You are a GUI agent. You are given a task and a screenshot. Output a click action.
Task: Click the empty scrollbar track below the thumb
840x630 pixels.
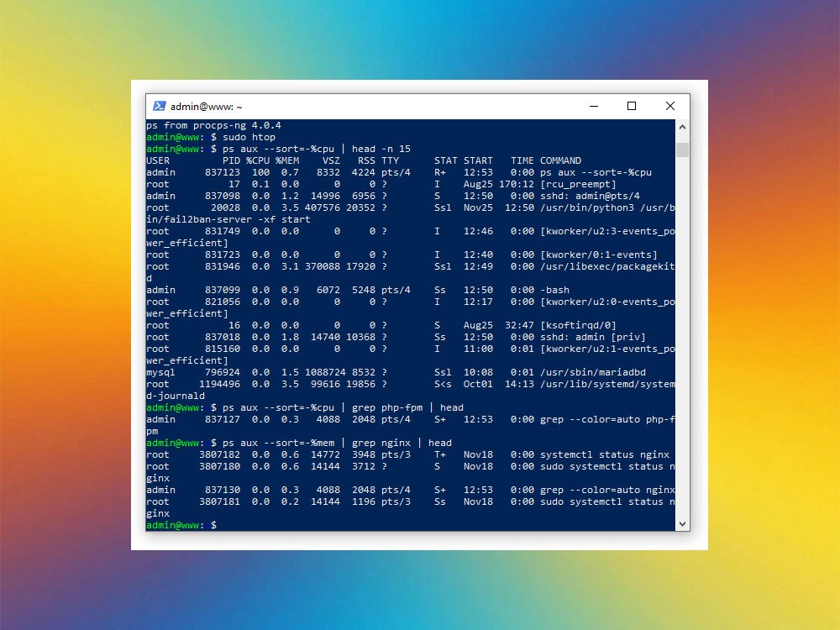682,336
